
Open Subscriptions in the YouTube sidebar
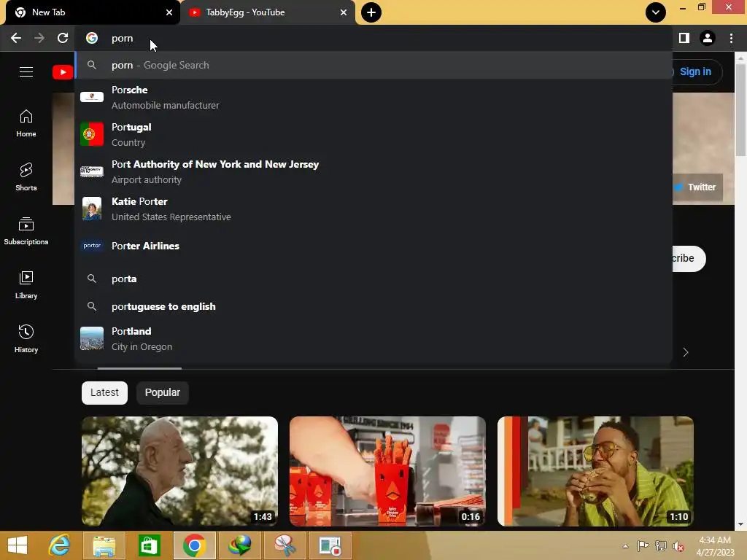coord(26,231)
